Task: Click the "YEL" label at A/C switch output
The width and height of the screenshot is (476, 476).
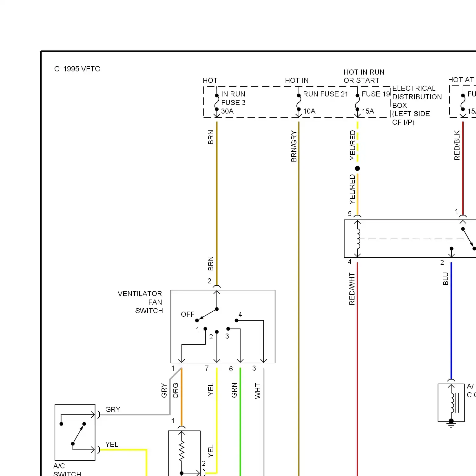Action: pyautogui.click(x=112, y=444)
